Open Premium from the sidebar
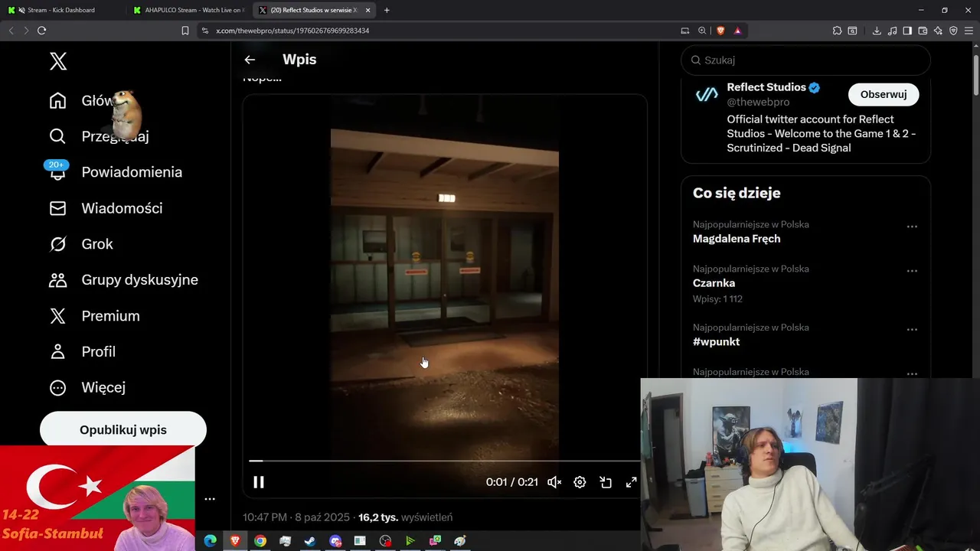This screenshot has width=980, height=551. pos(94,316)
